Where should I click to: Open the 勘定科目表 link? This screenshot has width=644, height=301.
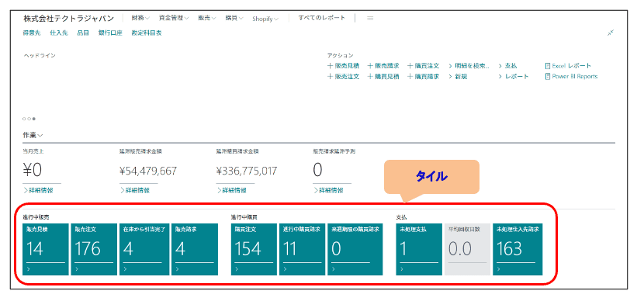(147, 33)
